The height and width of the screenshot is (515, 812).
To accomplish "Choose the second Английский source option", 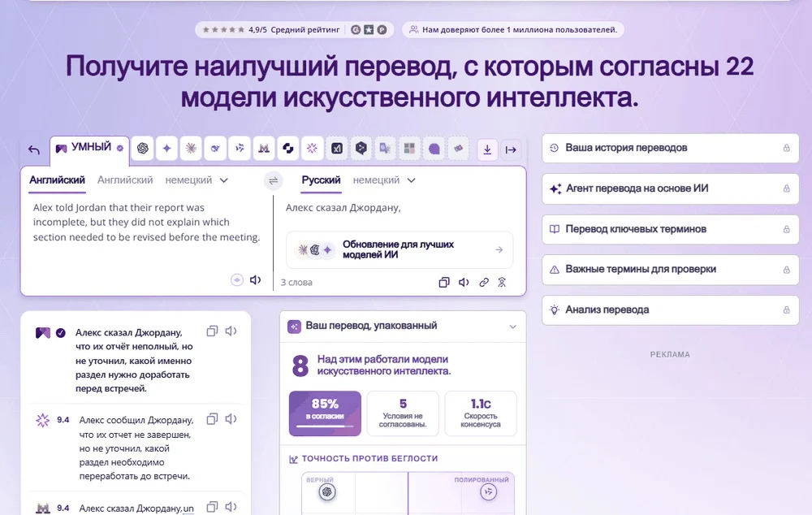I will click(x=125, y=180).
